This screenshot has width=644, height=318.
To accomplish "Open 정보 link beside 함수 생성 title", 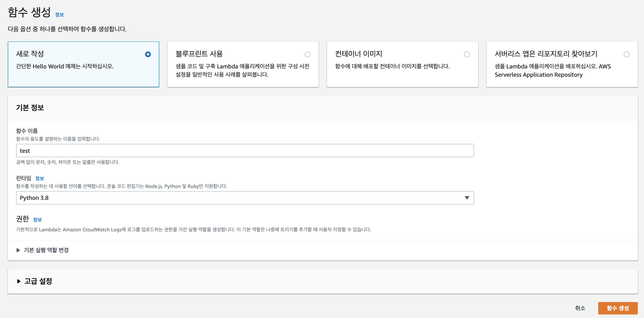I will point(59,15).
